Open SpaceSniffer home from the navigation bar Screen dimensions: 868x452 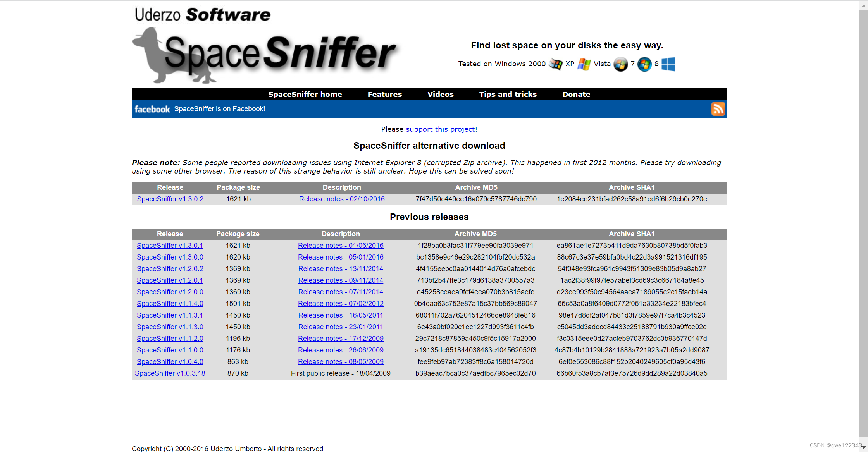coord(305,94)
